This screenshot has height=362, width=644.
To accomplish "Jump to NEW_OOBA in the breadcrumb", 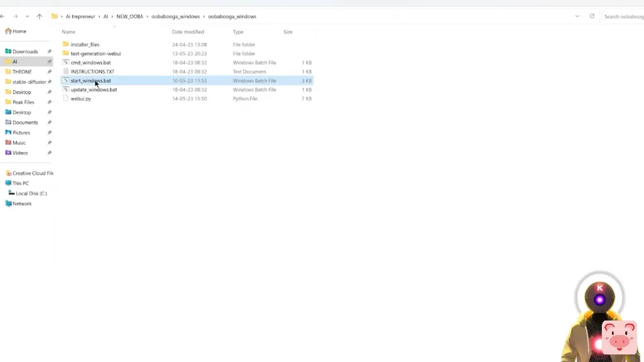I will [x=130, y=16].
